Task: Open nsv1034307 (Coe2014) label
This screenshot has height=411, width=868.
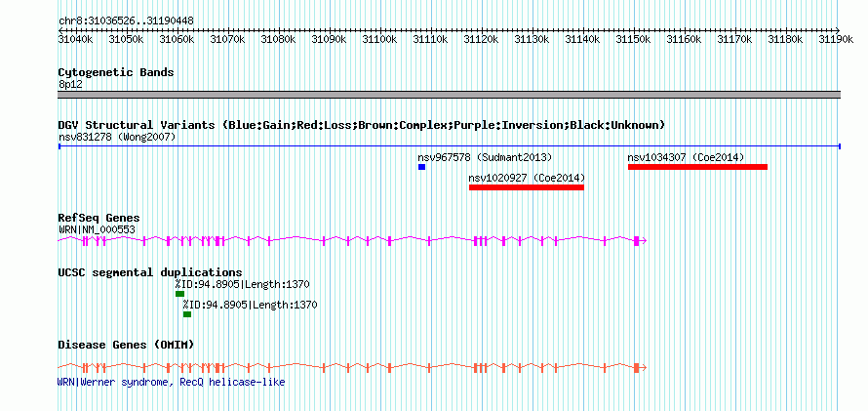Action: 686,157
